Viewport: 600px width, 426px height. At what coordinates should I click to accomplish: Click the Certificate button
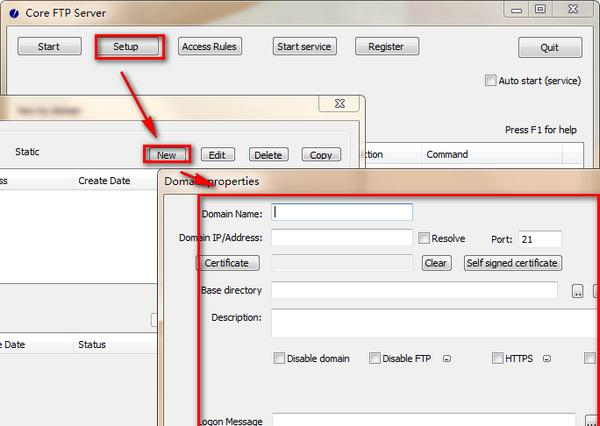pyautogui.click(x=228, y=263)
